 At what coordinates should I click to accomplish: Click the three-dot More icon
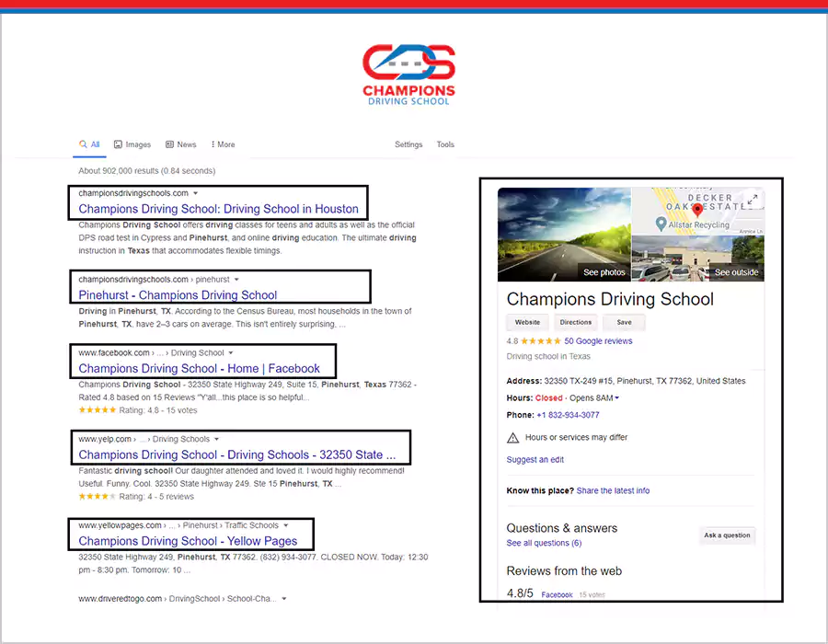(x=213, y=144)
